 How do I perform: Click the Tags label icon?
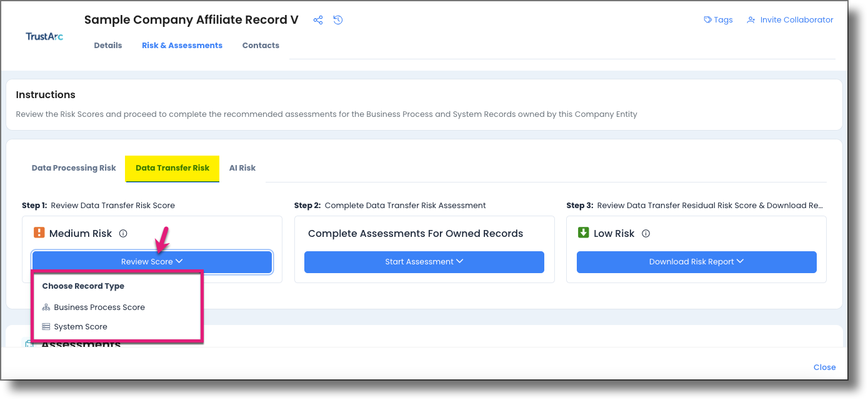707,20
